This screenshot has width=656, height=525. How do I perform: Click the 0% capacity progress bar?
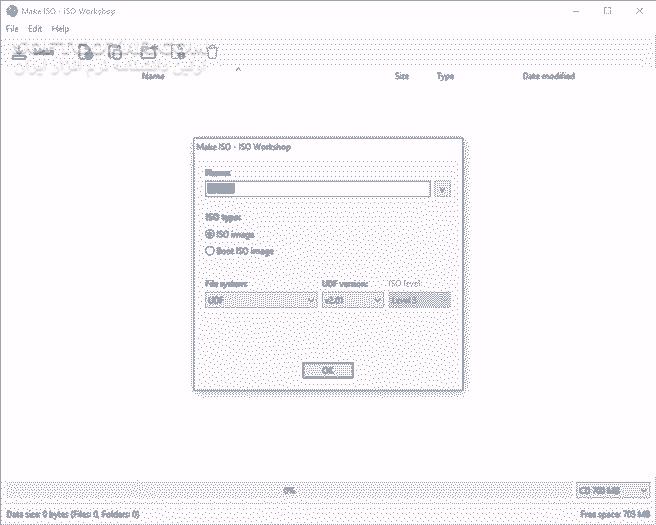[x=290, y=490]
